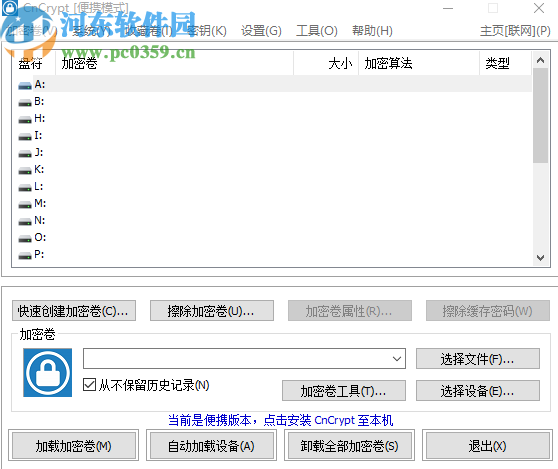Open the 设置(G) menu
This screenshot has height=469, width=558.
[261, 31]
